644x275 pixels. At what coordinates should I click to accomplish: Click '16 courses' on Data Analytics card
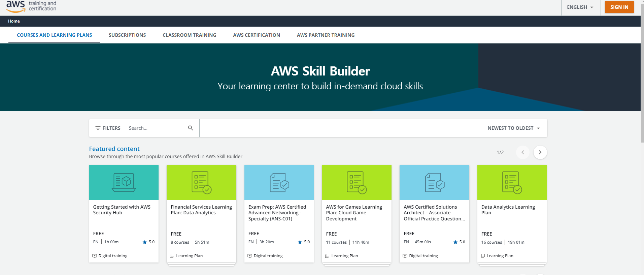pyautogui.click(x=492, y=242)
